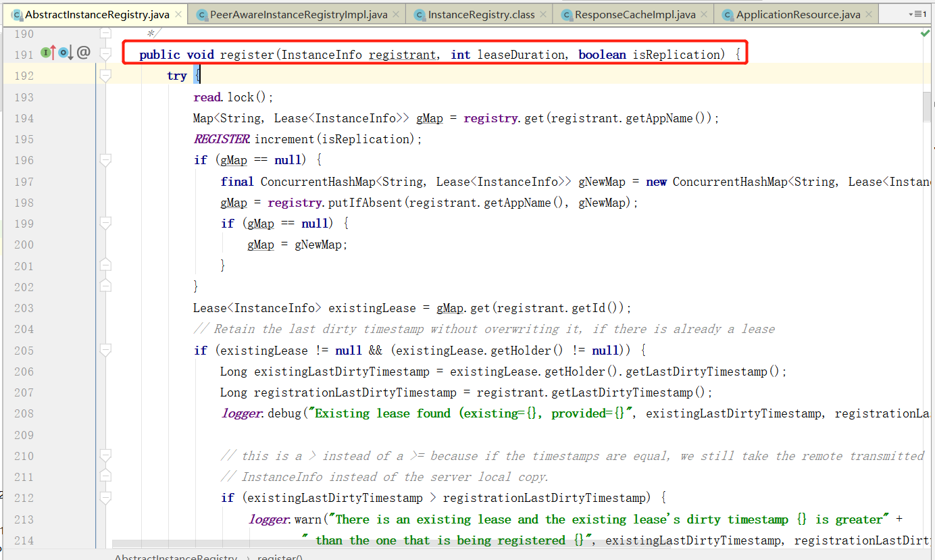935x560 pixels.
Task: Click the @ annotation gutter icon on line 191
Action: click(83, 52)
